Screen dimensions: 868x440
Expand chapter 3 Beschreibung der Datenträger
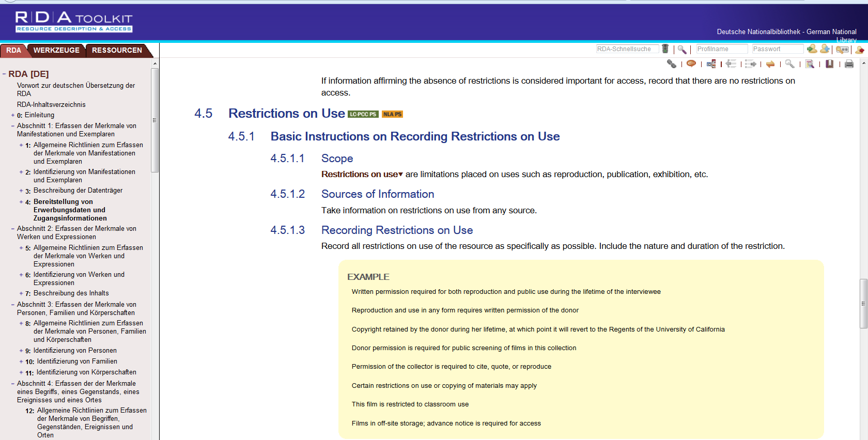point(21,191)
